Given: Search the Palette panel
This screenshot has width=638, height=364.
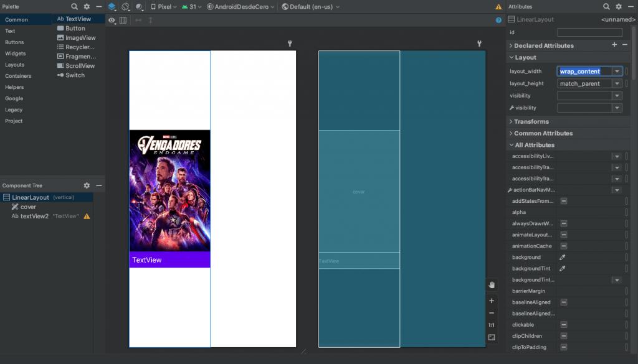Looking at the screenshot, I should coord(75,6).
